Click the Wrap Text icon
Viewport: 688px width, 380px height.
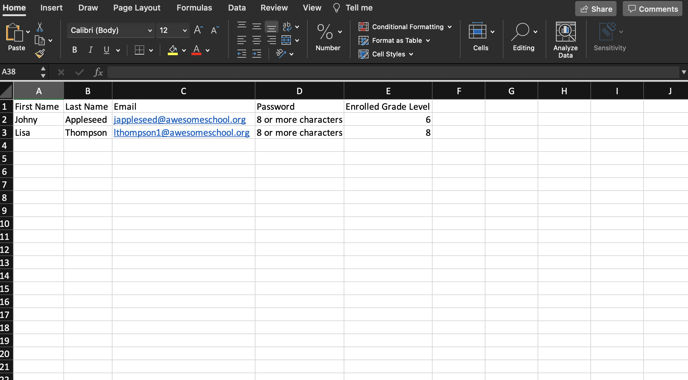287,27
